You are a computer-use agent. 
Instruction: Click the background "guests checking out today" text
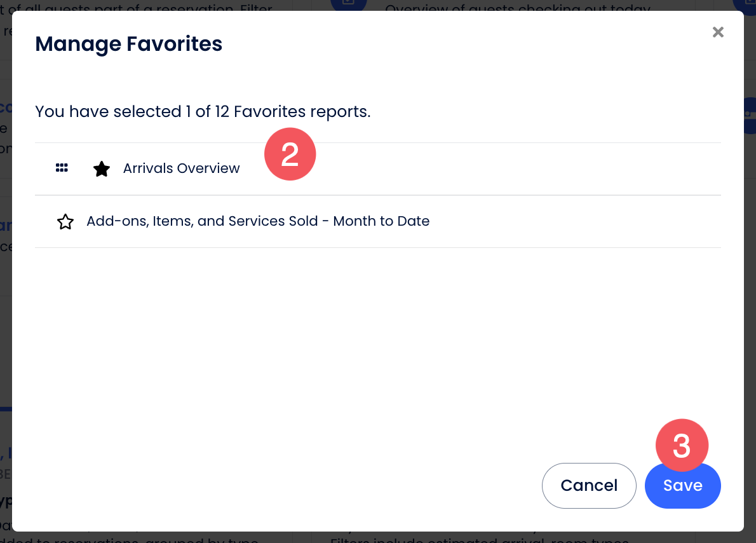(x=518, y=8)
